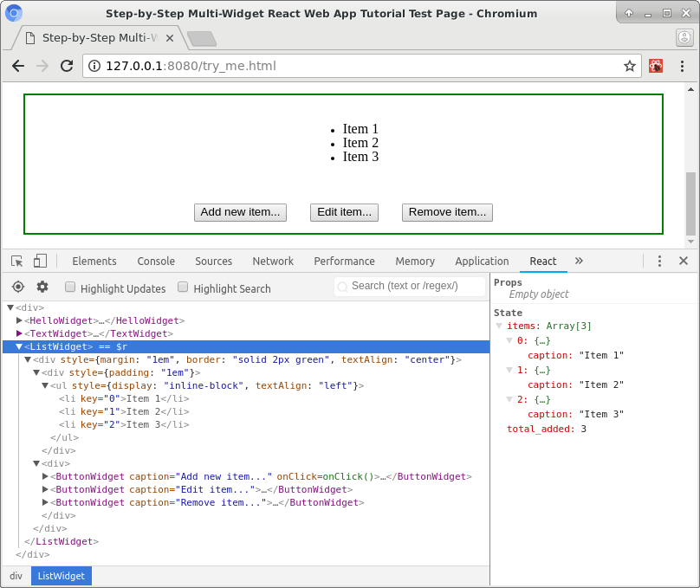Click the inspect element picker icon
The width and height of the screenshot is (700, 588).
17,261
